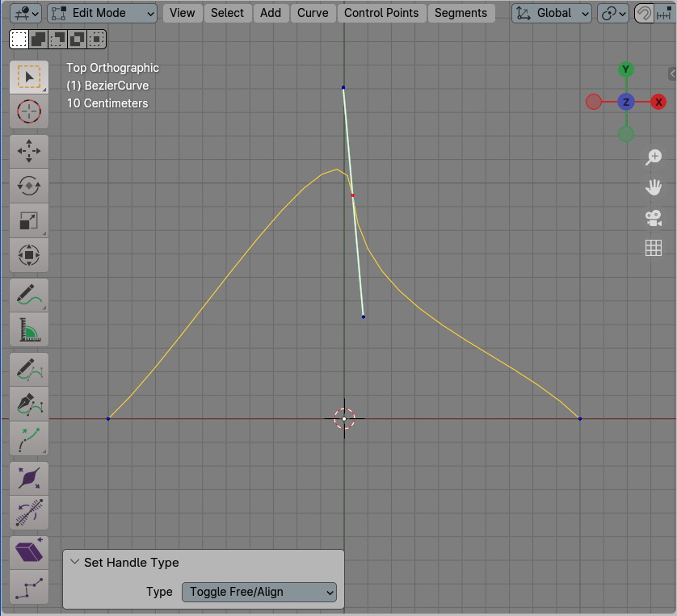Viewport: 677px width, 616px height.
Task: Collapse the Set Handle Type panel
Action: point(74,562)
